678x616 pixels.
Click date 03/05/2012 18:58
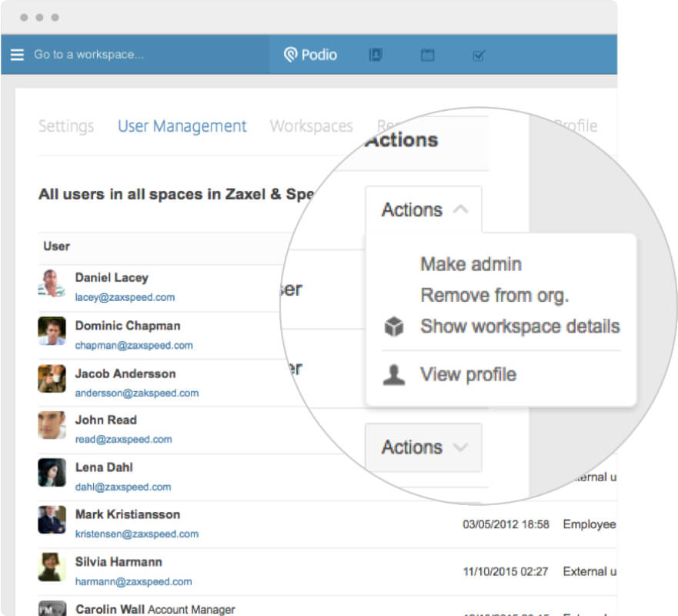[506, 524]
